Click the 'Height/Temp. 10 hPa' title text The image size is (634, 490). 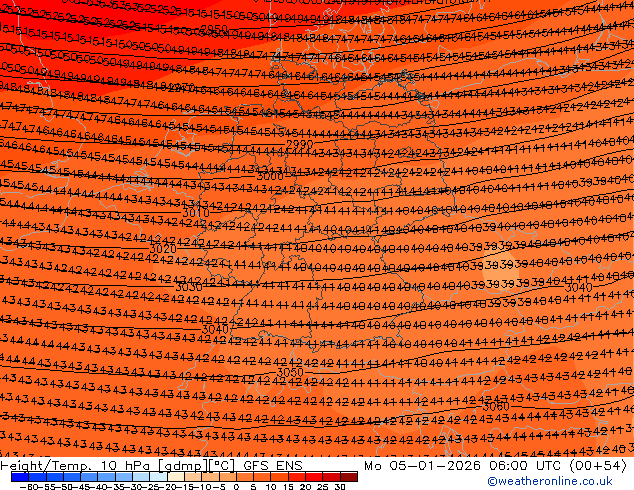(x=77, y=466)
